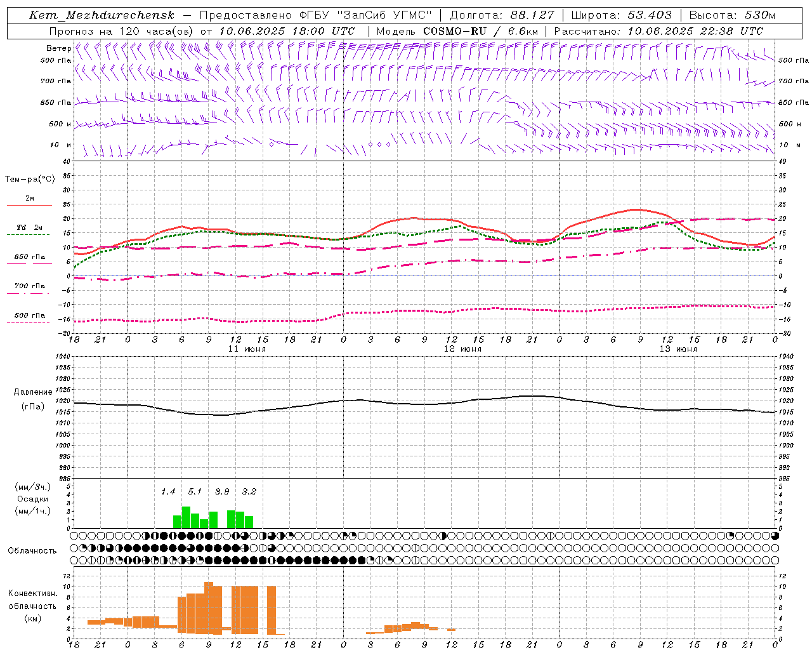
Task: Click the Давление pressure panel label
Action: [33, 392]
